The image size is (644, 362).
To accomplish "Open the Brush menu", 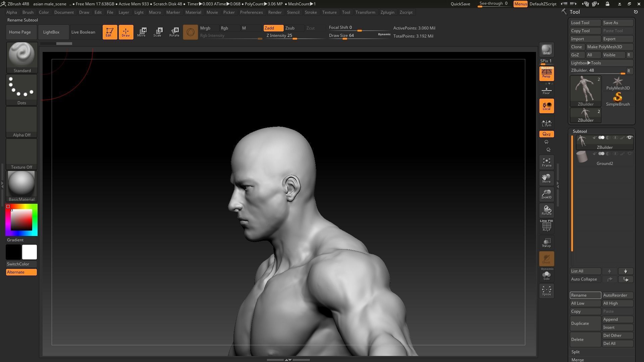I will tap(28, 12).
